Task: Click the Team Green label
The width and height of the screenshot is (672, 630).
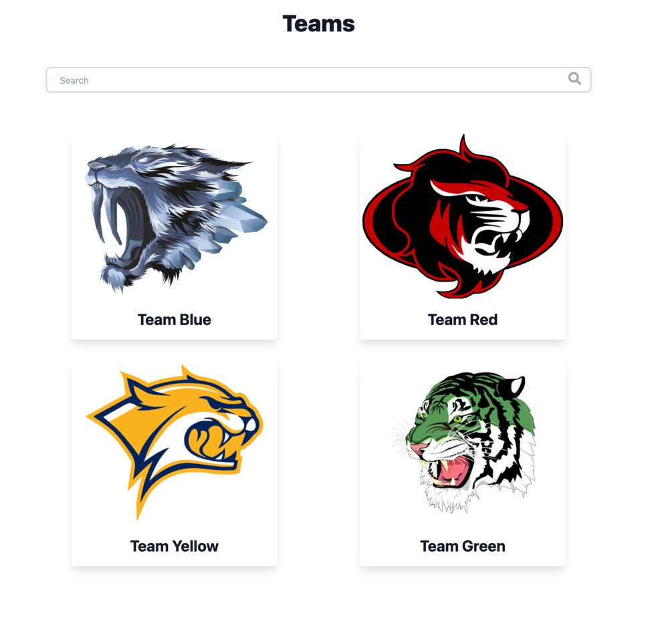Action: [463, 546]
